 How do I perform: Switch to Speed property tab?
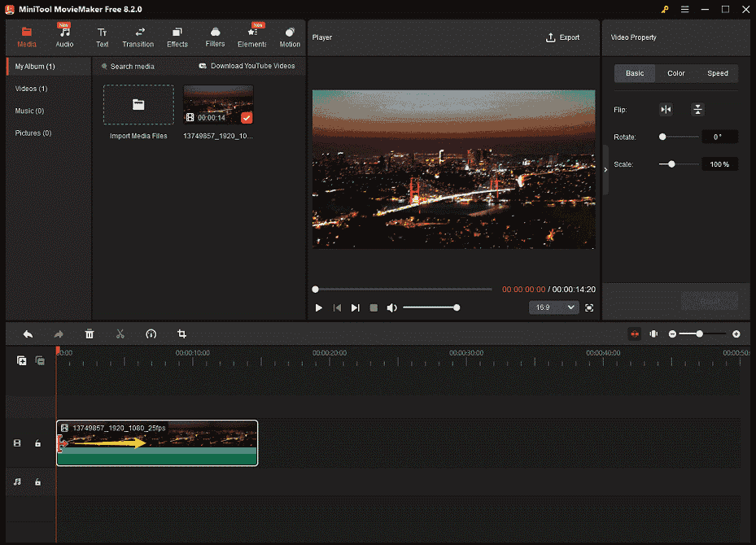point(718,73)
